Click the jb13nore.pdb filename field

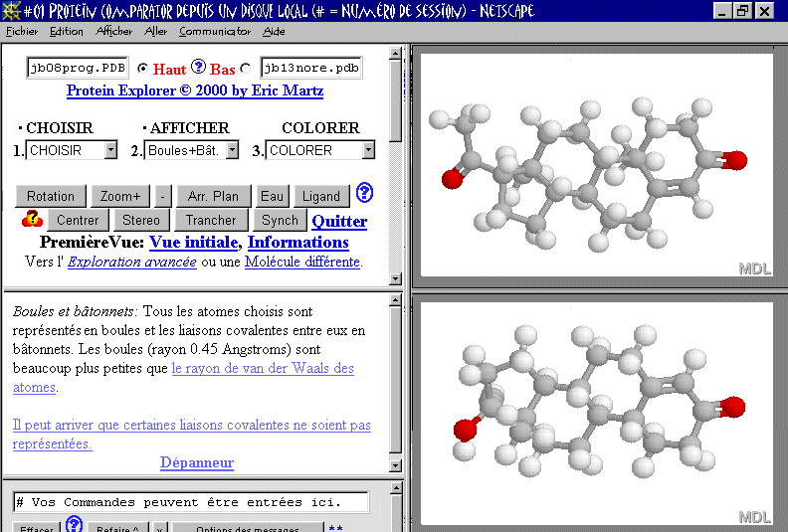(311, 68)
